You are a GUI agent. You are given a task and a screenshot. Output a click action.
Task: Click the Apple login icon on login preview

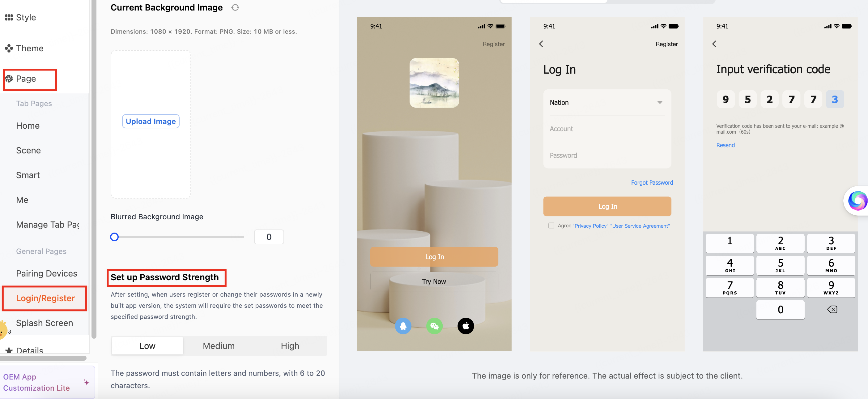(x=466, y=325)
